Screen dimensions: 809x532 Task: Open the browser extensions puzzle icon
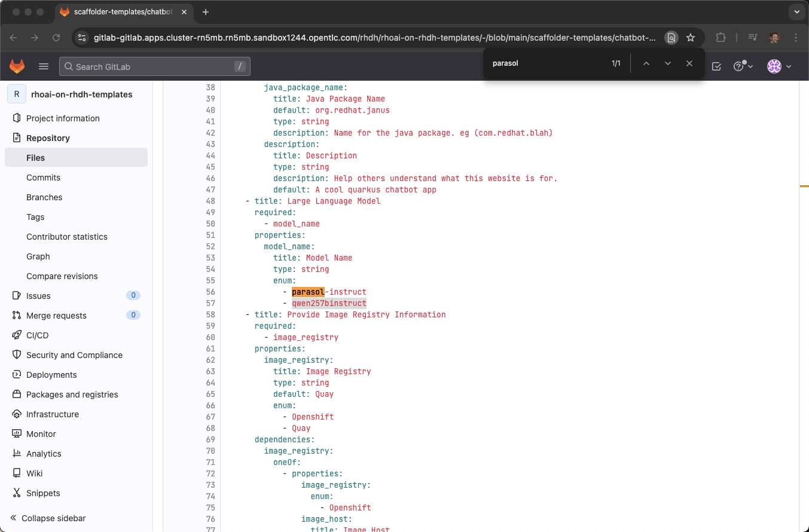click(x=721, y=38)
